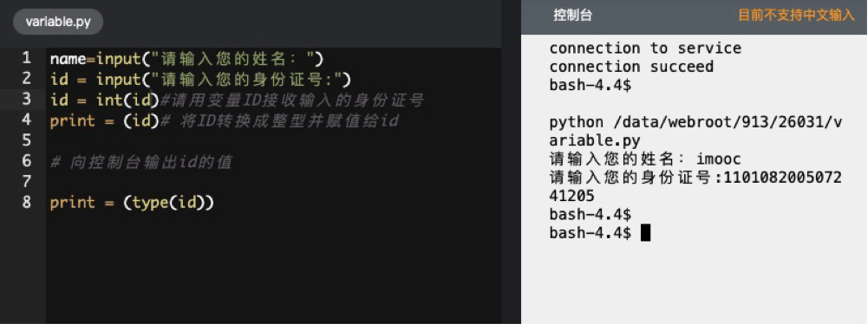The width and height of the screenshot is (868, 324).
Task: Click line number 8 in the gutter
Action: 26,202
